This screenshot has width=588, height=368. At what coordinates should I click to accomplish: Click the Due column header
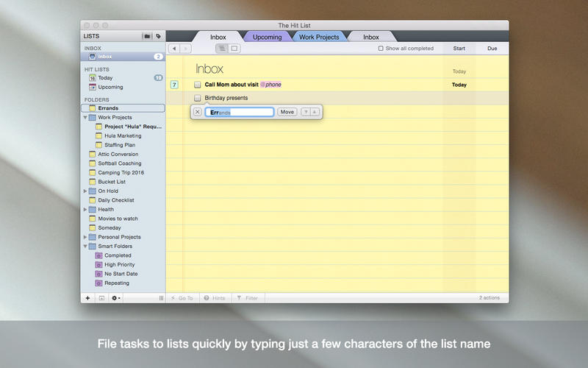(x=492, y=49)
